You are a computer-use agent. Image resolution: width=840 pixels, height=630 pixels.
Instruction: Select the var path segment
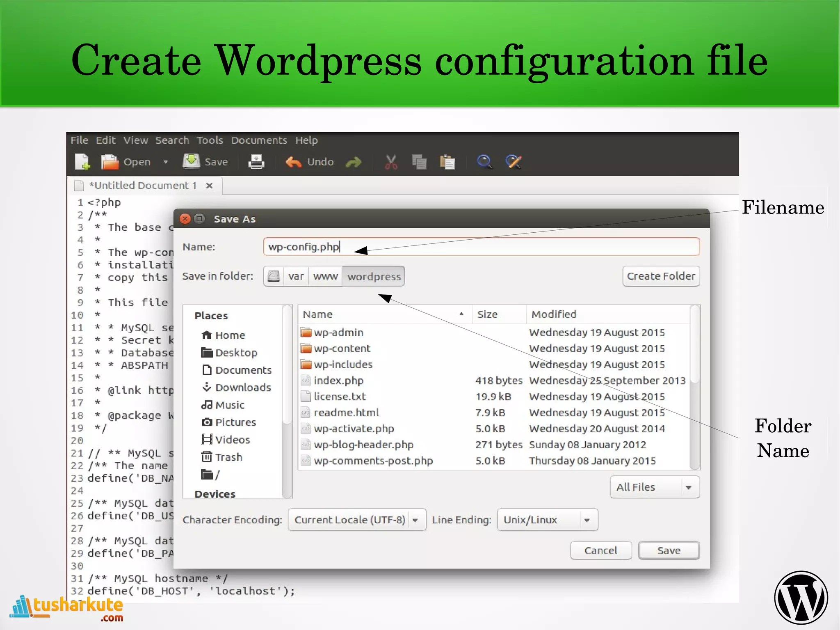(296, 276)
